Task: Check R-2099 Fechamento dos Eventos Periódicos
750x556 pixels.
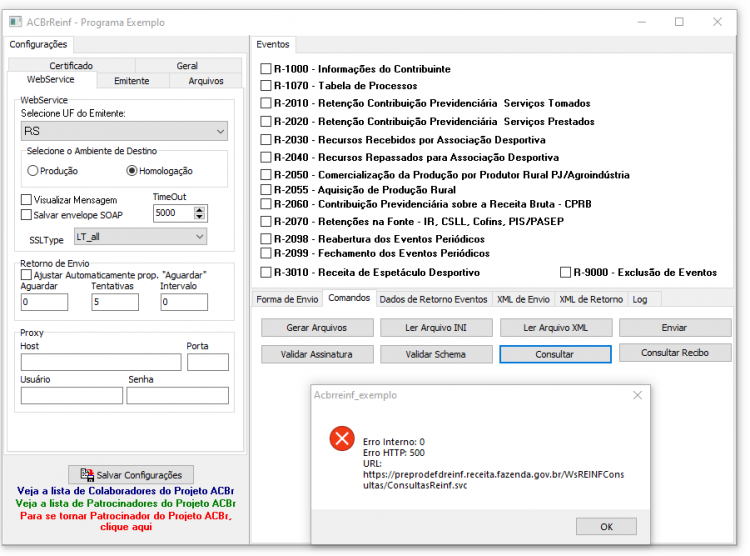Action: click(265, 253)
